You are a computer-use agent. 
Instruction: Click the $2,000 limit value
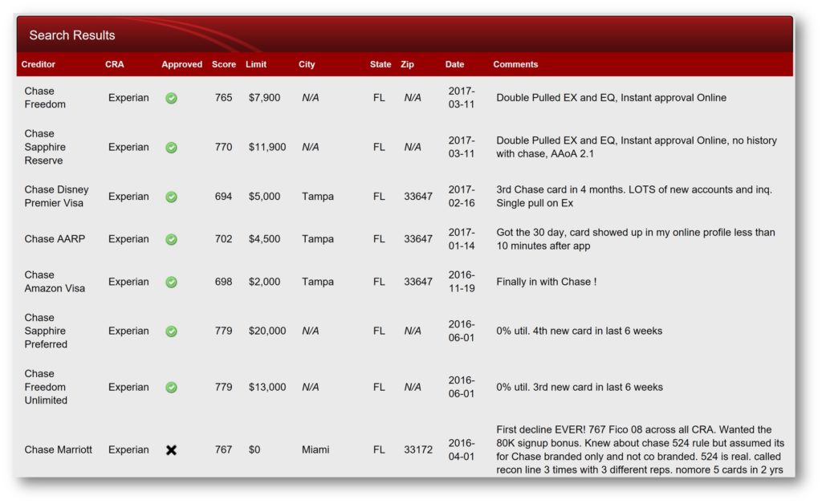pyautogui.click(x=264, y=282)
